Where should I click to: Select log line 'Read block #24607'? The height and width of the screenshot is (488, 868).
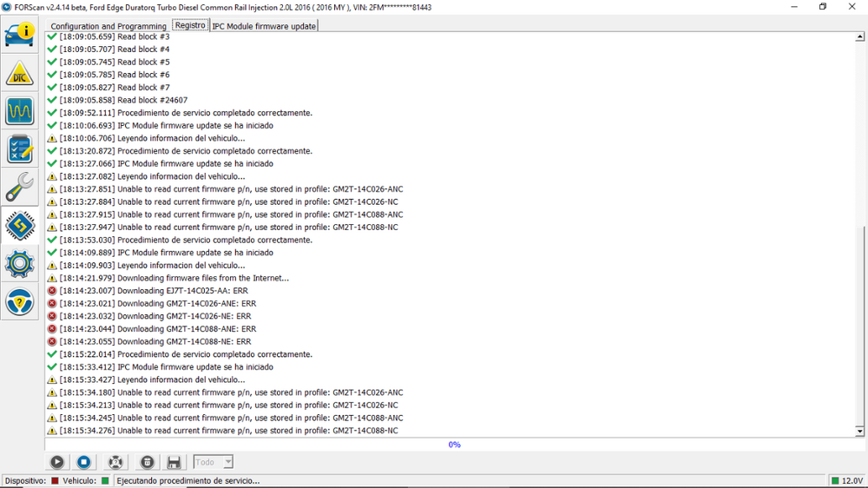[123, 100]
